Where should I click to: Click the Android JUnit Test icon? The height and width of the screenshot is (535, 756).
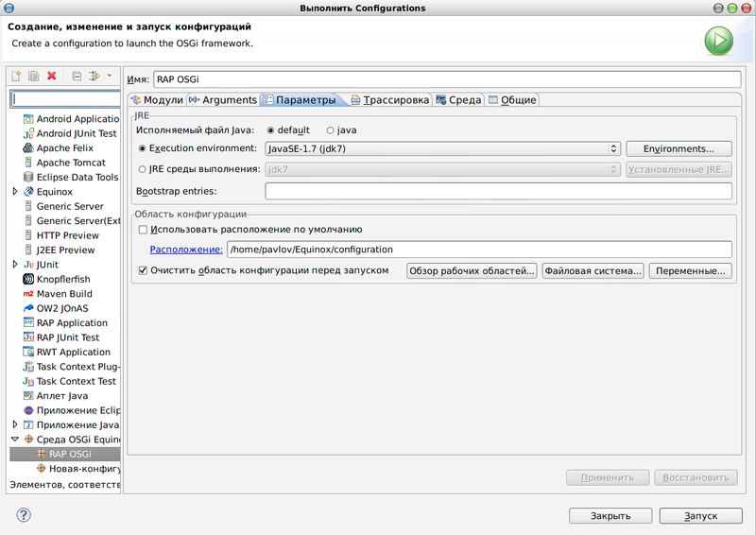[x=28, y=133]
